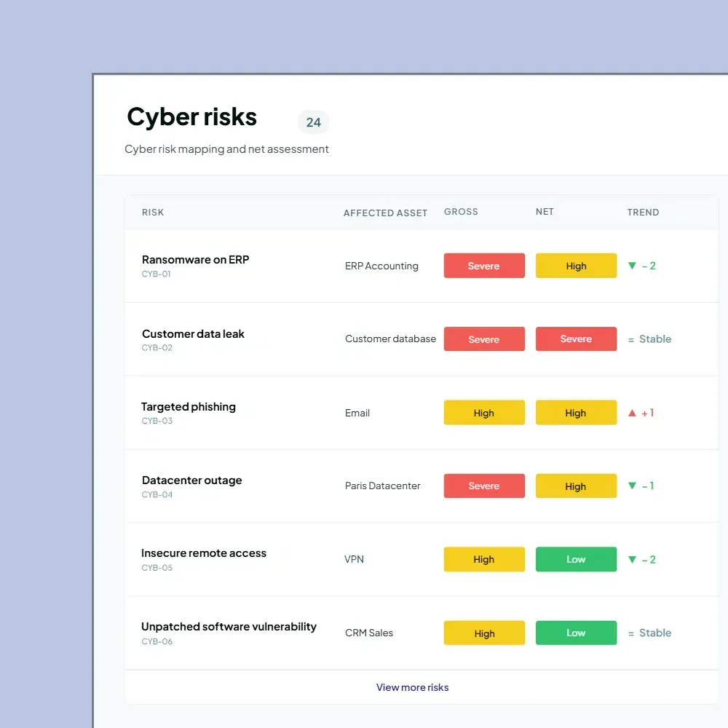Click the ERP Accounting asset cell
Image resolution: width=728 pixels, height=728 pixels.
pos(381,266)
